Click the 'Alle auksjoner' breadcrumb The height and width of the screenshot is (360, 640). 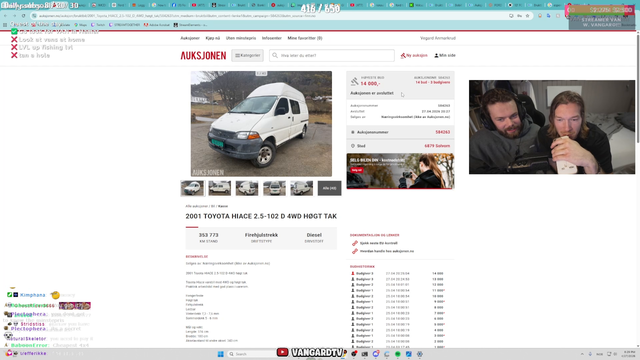click(197, 206)
